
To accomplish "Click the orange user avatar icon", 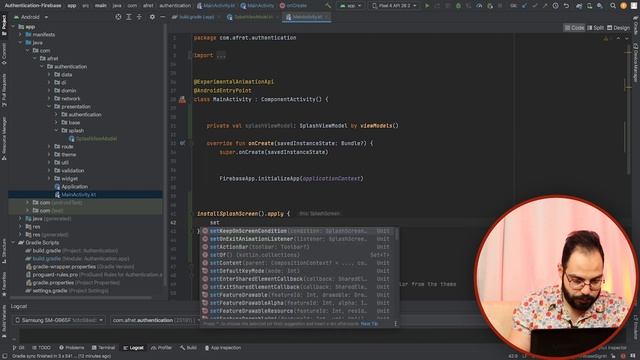I will click(623, 6).
